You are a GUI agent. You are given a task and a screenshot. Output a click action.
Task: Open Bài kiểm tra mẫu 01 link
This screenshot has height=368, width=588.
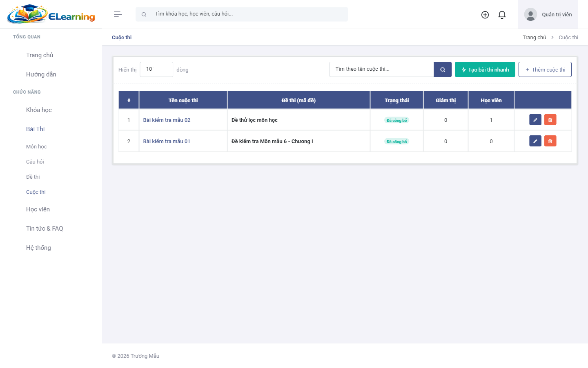click(167, 141)
